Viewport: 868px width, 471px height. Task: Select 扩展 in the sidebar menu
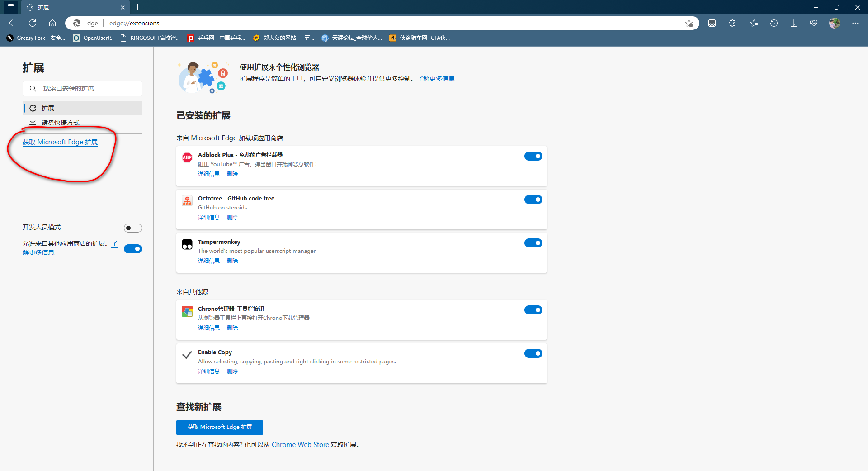point(82,108)
